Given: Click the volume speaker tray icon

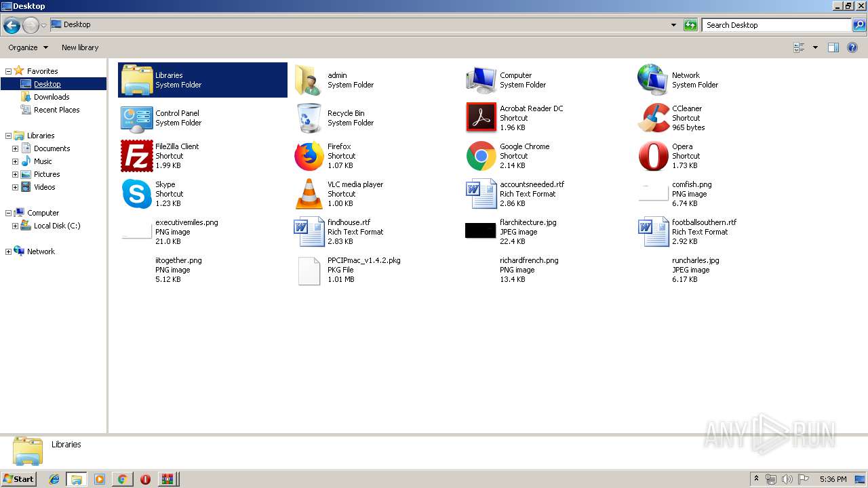Looking at the screenshot, I should (x=787, y=479).
